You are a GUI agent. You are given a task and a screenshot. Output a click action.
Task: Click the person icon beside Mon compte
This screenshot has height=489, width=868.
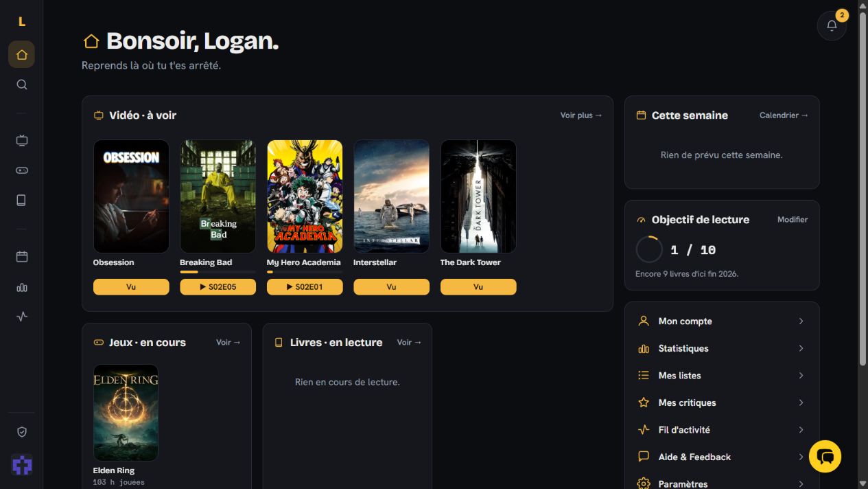643,321
